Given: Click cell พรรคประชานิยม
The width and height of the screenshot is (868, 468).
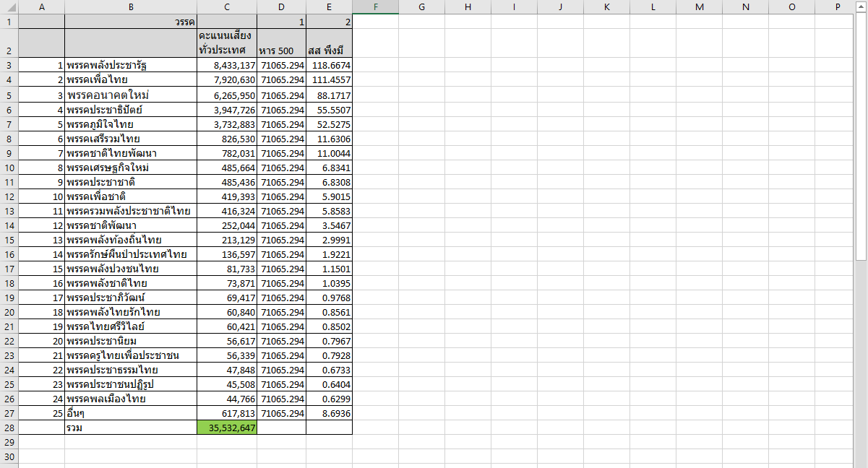Looking at the screenshot, I should pos(131,340).
